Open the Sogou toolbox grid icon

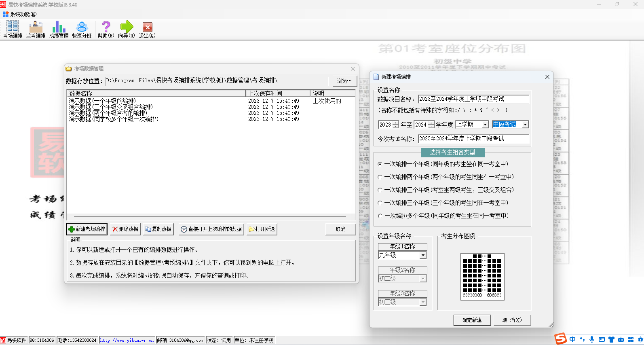631,340
